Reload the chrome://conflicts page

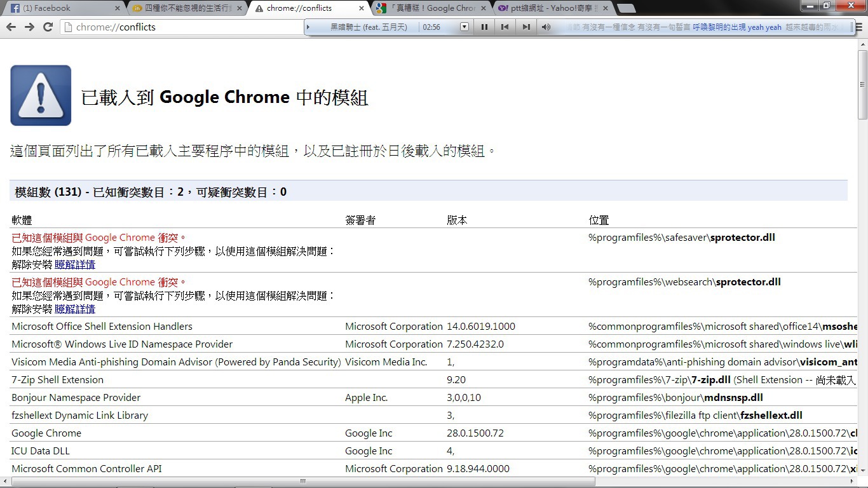tap(48, 27)
